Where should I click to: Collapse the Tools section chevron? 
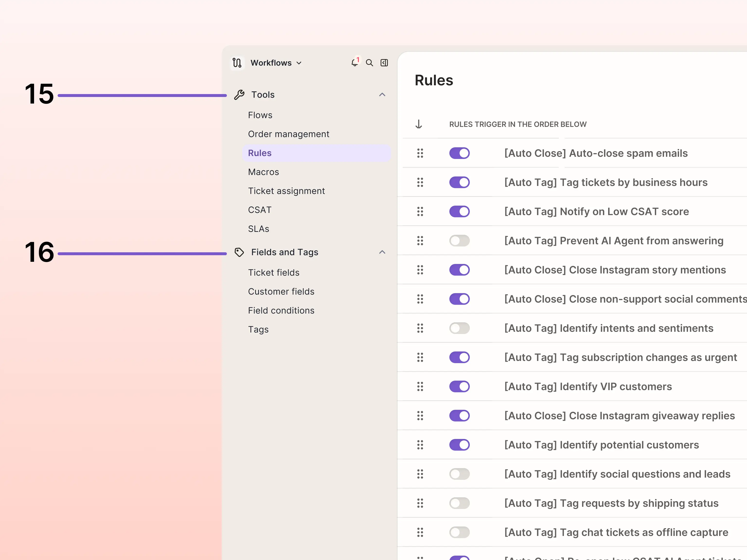pyautogui.click(x=382, y=95)
